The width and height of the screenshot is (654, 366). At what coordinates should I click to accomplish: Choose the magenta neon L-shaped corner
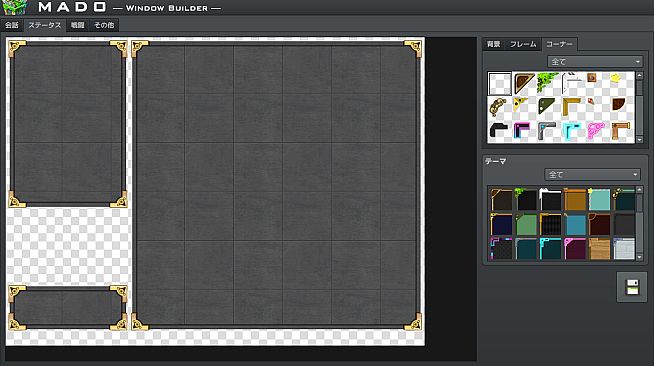(523, 131)
